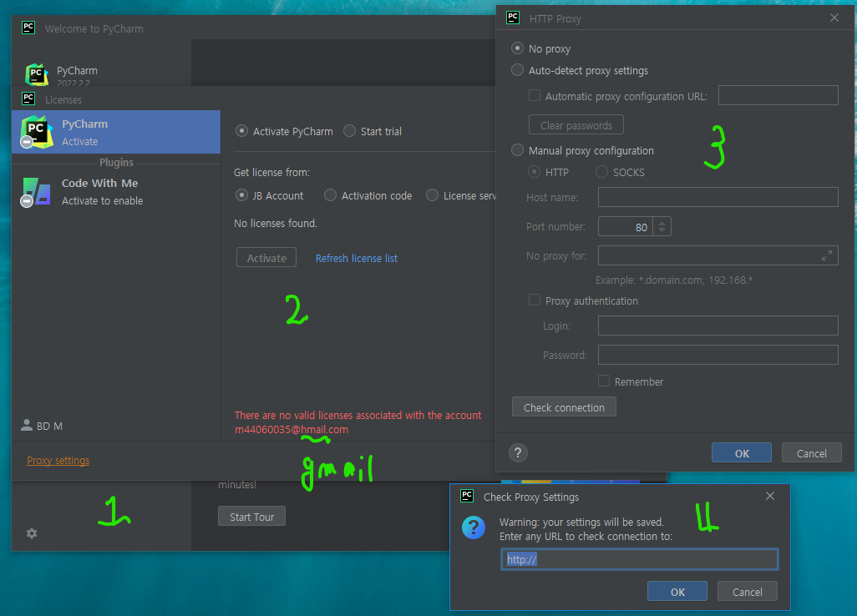
Task: Select Manual proxy configuration radio button
Action: [x=517, y=150]
